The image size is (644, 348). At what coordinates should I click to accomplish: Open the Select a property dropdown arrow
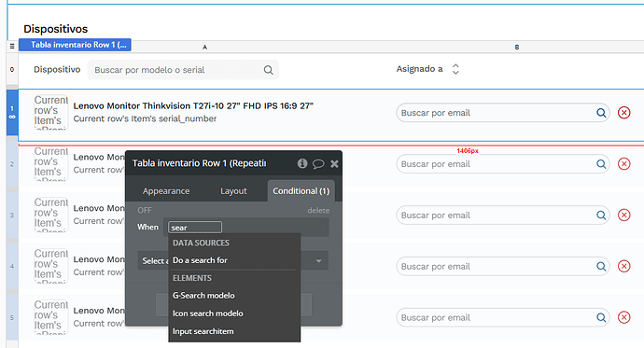318,261
